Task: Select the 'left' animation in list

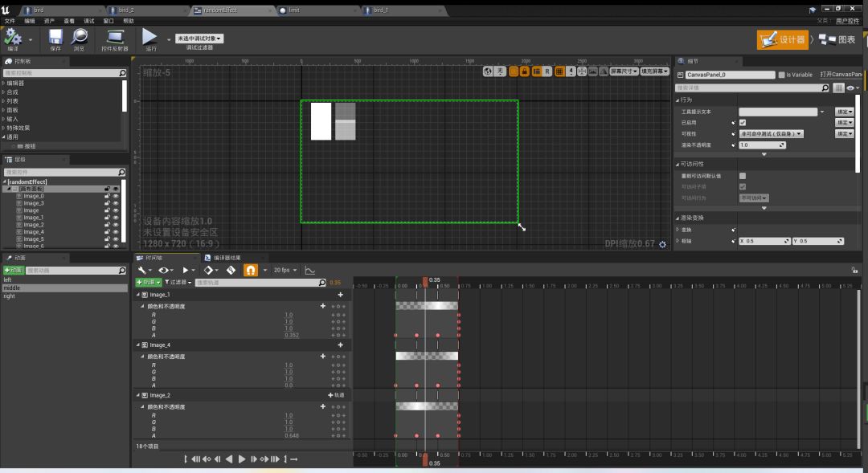Action: pos(8,280)
